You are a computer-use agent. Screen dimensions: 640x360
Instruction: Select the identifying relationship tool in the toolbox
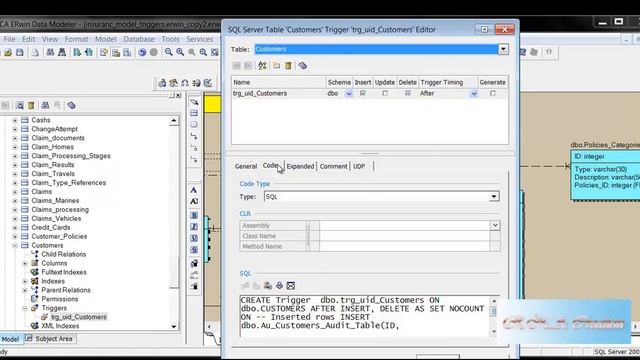tap(194, 136)
